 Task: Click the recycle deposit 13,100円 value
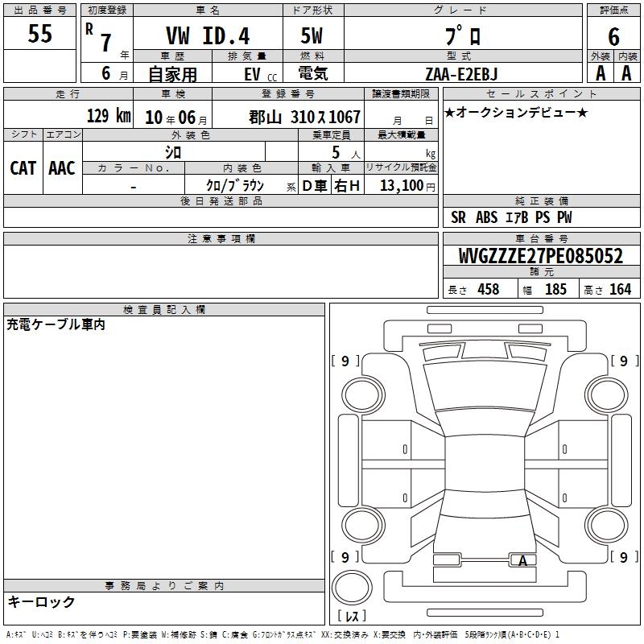407,186
